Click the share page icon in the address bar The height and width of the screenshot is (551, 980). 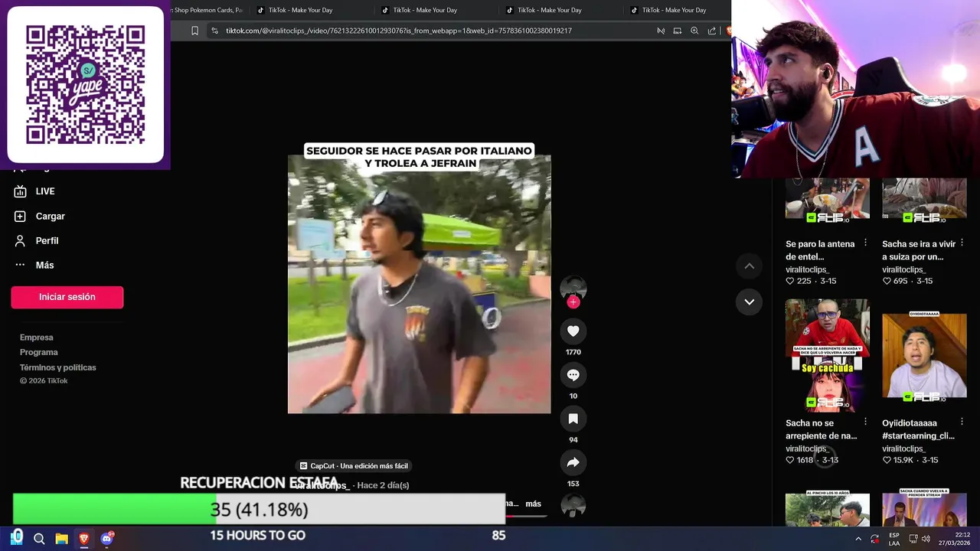pos(712,31)
